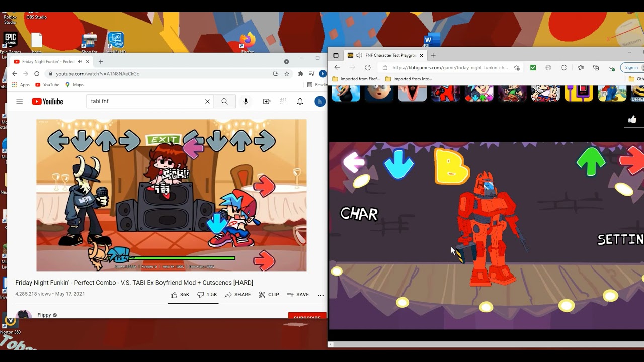
Task: Open a new tab in Edge
Action: (x=433, y=55)
